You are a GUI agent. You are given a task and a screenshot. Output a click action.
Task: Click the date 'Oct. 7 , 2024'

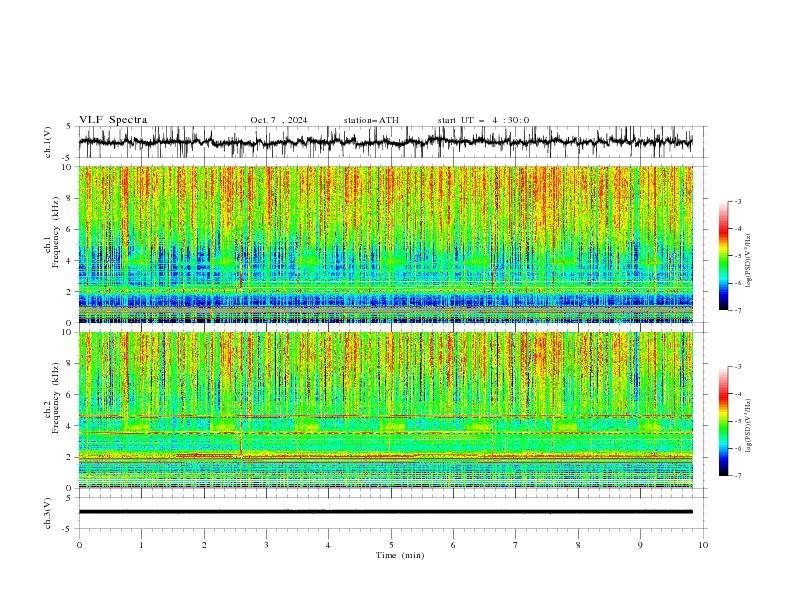pos(279,120)
